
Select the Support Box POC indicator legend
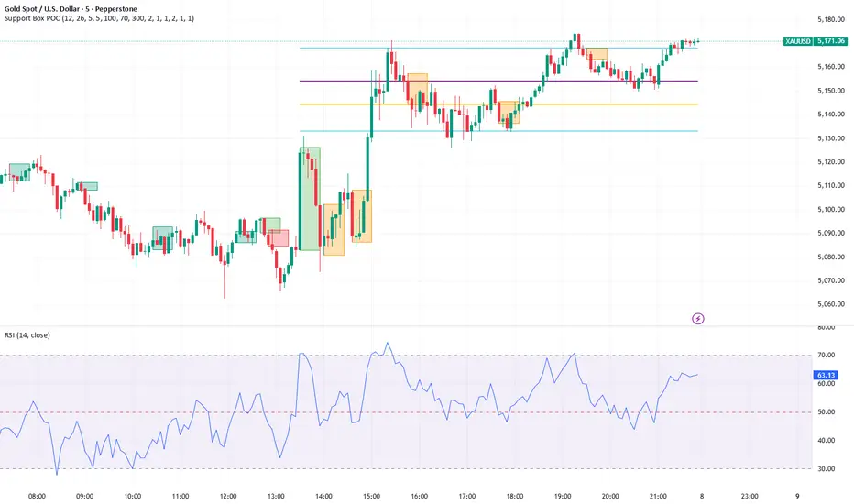tap(99, 18)
